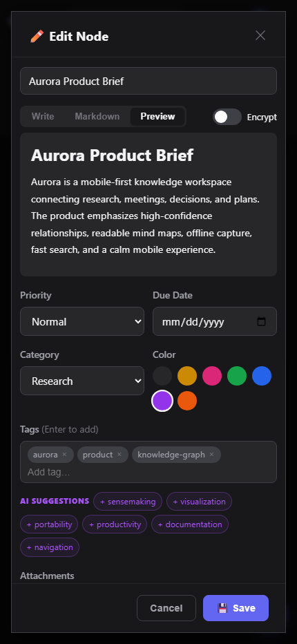297x644 pixels.
Task: Open the Category dropdown showing Research
Action: click(x=82, y=381)
